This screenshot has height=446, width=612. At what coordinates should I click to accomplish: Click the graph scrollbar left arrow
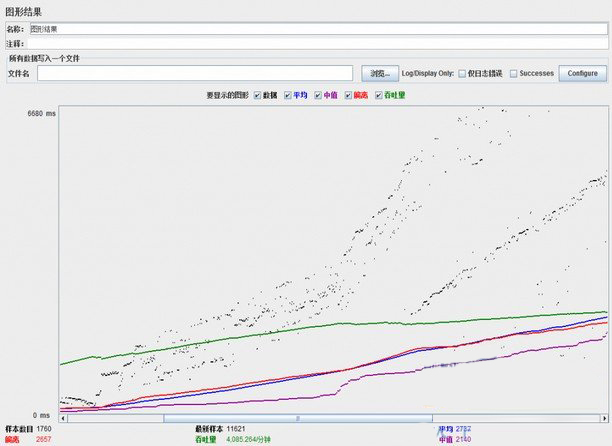[x=63, y=418]
